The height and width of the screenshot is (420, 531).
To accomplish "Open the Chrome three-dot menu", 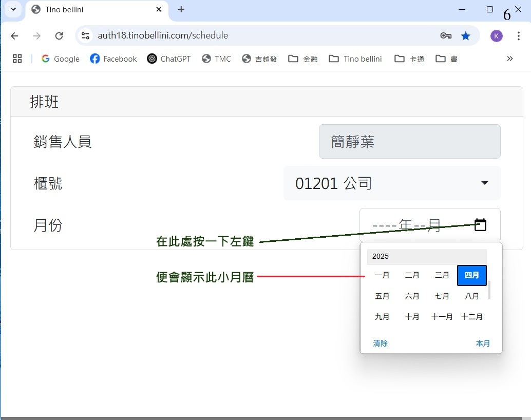I will click(518, 35).
